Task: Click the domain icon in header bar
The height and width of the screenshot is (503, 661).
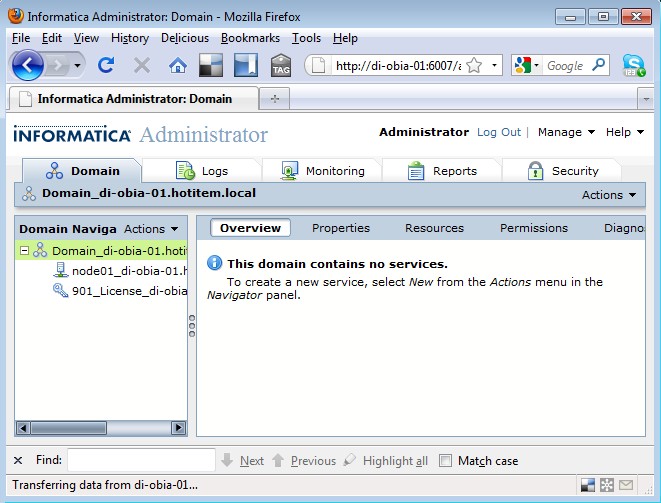Action: point(29,194)
